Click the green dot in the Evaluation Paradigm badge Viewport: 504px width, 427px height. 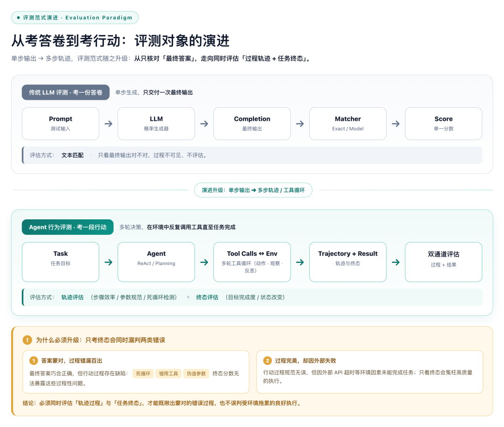[x=18, y=18]
